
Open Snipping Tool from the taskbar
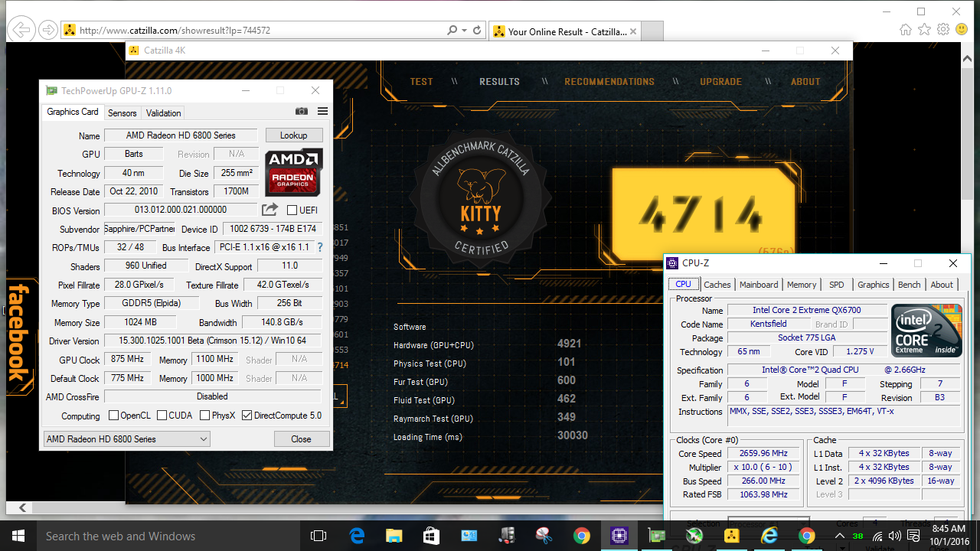pyautogui.click(x=544, y=536)
